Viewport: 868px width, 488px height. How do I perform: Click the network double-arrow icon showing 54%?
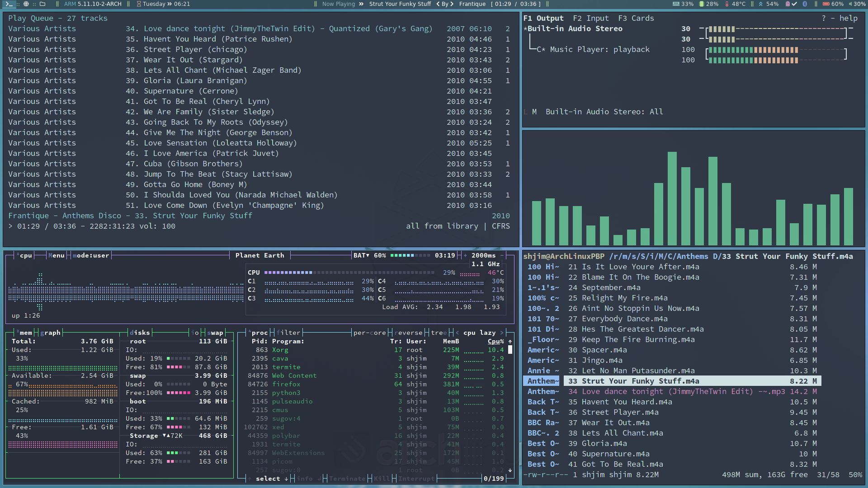point(760,4)
